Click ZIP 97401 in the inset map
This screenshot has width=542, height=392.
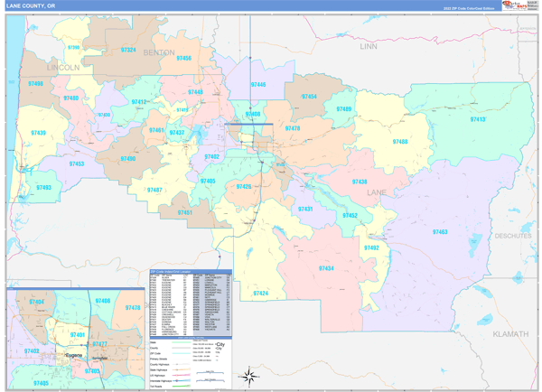click(76, 335)
